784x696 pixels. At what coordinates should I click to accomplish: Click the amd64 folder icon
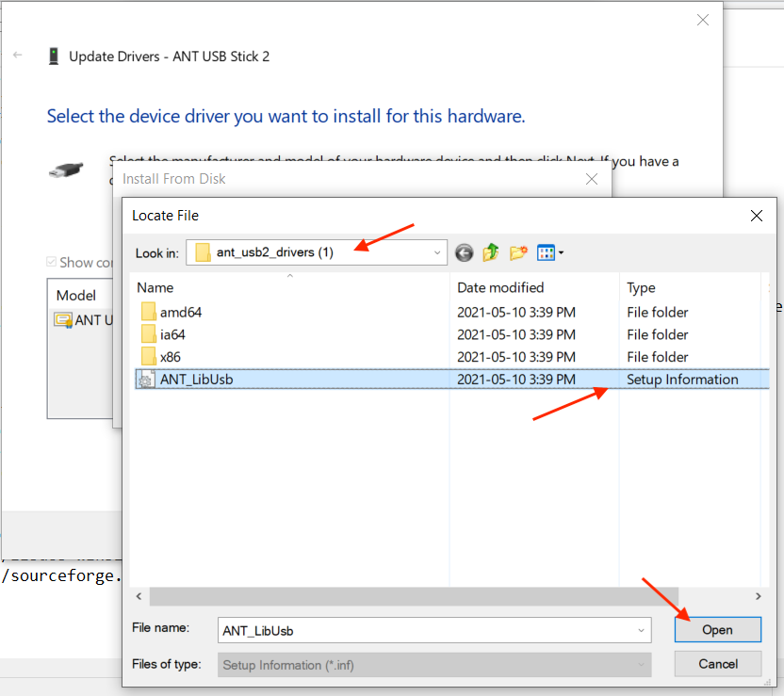coord(149,313)
